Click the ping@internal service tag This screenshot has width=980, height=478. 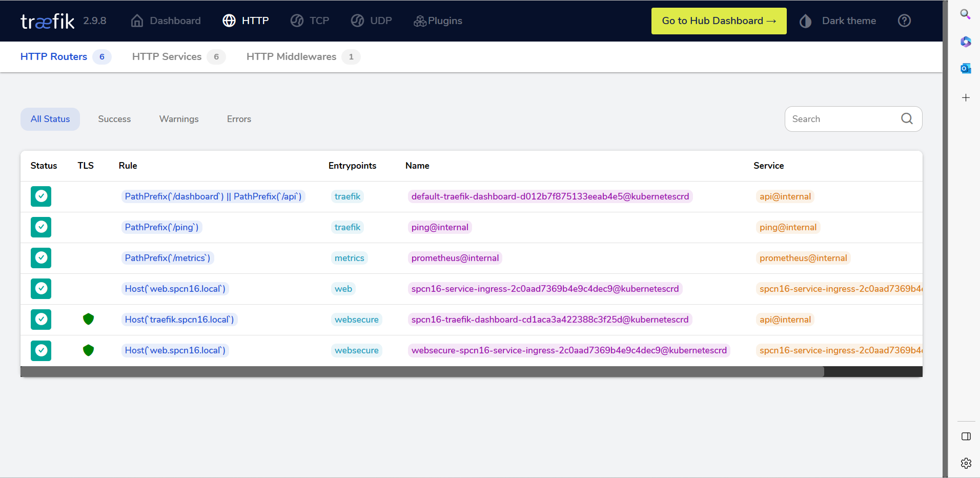click(x=788, y=227)
